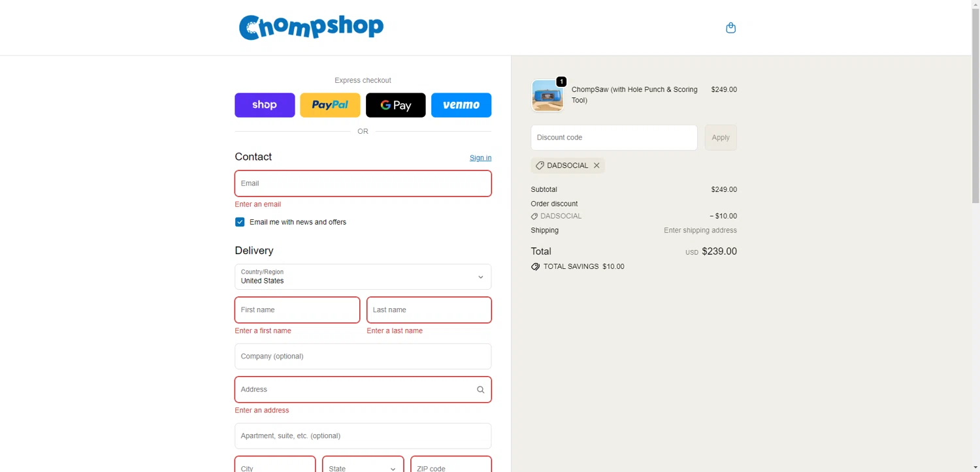
Task: Focus the Email input field
Action: click(363, 183)
